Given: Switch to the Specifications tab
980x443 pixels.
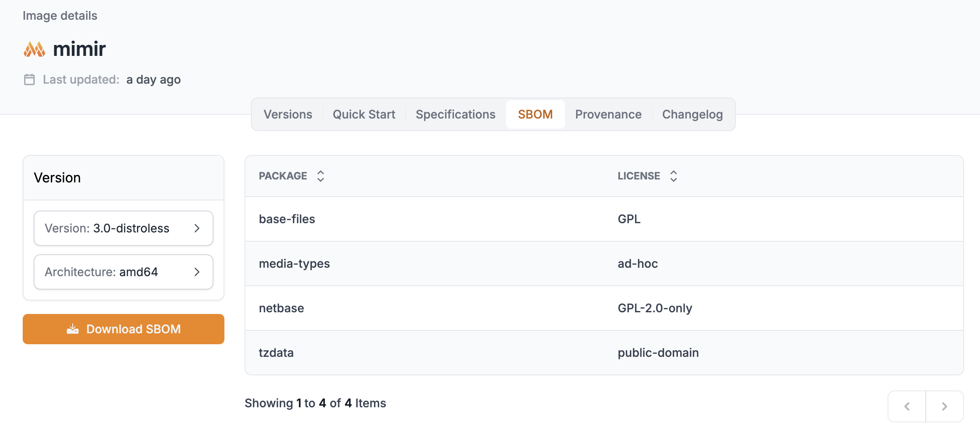Looking at the screenshot, I should (x=456, y=114).
